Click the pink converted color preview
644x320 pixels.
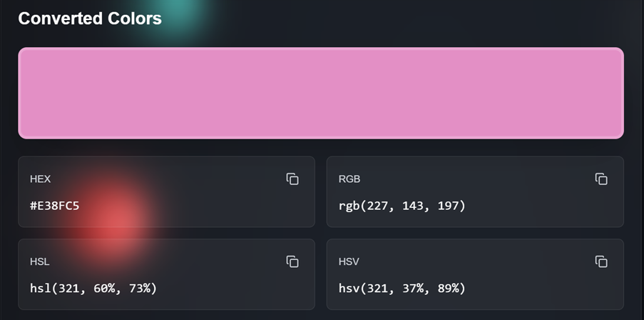321,93
